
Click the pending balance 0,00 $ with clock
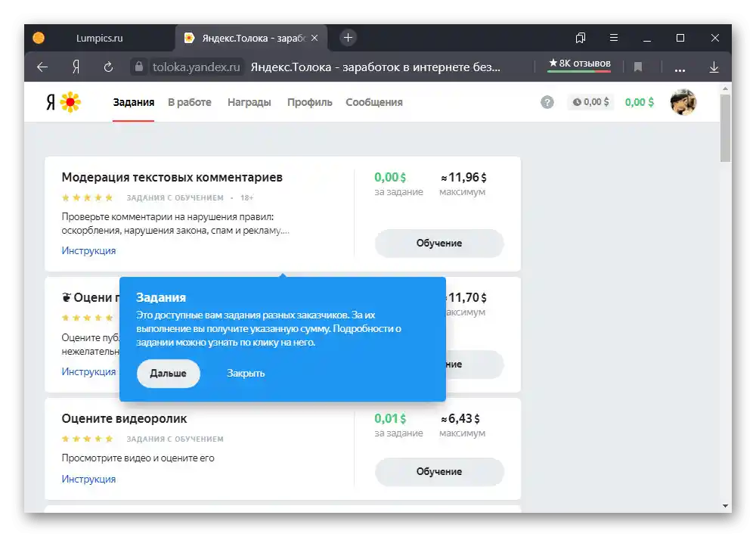[x=590, y=102]
